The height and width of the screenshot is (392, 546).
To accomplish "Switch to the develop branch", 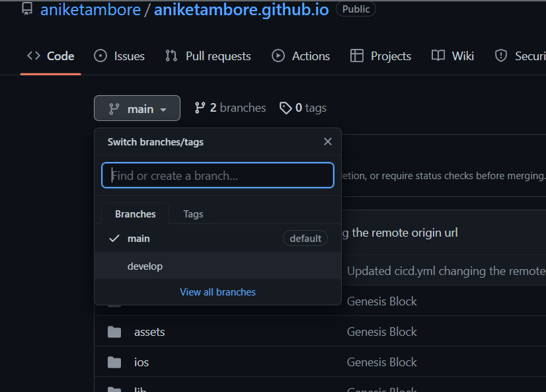I will click(x=145, y=266).
